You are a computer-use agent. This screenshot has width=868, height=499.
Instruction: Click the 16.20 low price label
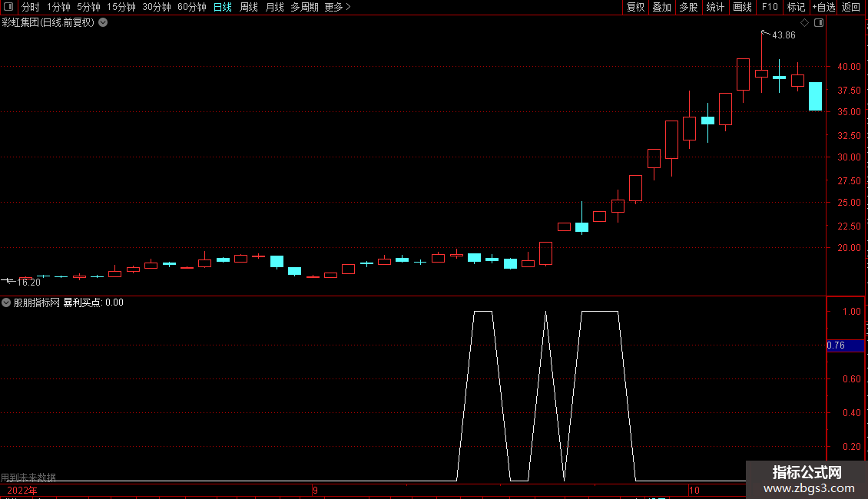(28, 283)
